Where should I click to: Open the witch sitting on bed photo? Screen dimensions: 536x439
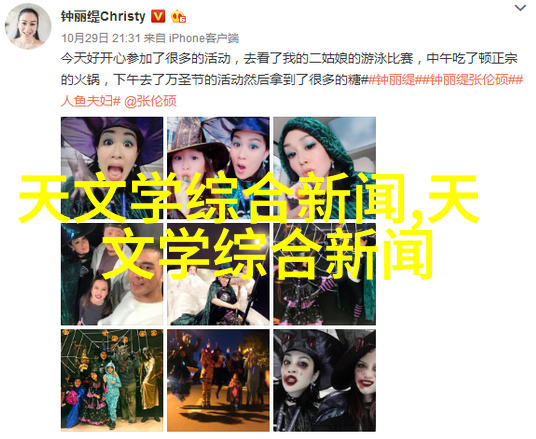(x=218, y=274)
